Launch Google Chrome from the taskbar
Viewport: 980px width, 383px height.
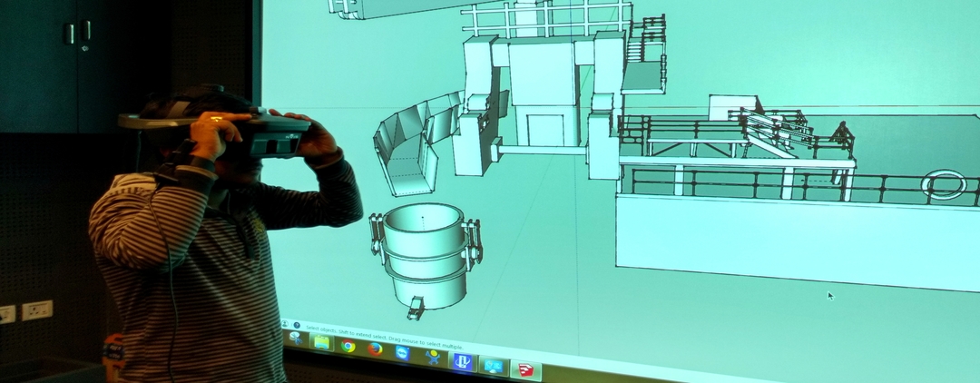click(x=348, y=345)
